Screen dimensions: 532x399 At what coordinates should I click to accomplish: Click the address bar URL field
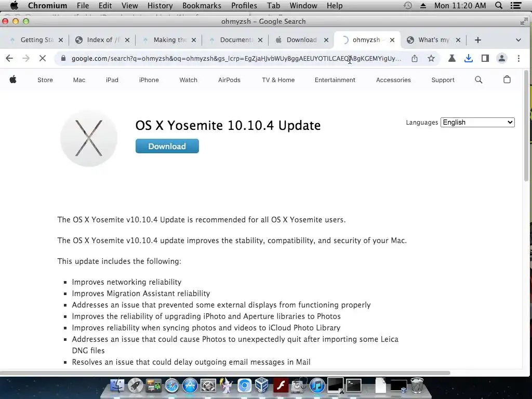(x=236, y=58)
